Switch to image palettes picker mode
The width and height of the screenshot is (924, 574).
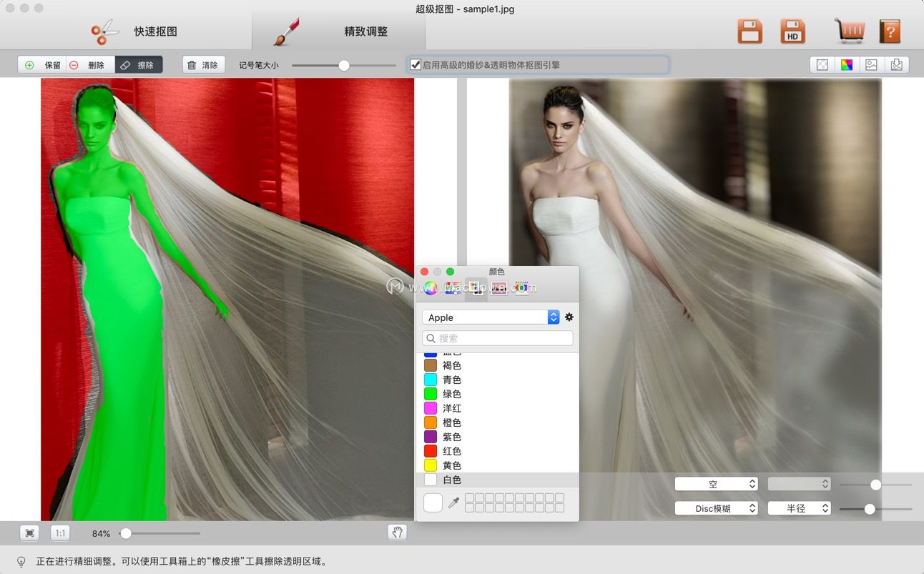tap(498, 288)
